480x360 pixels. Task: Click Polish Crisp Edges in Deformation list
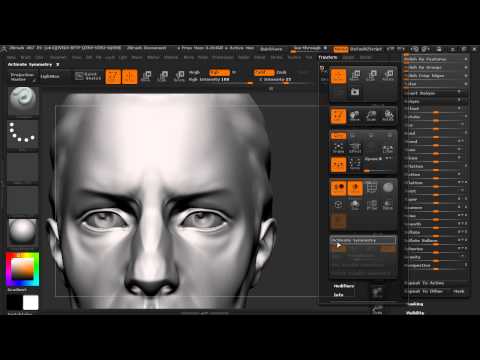click(x=436, y=76)
